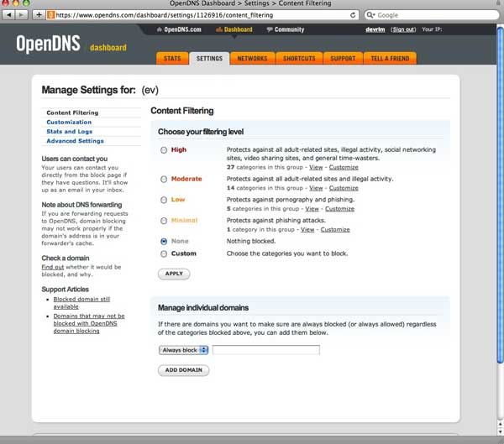Screen dimensions: 504x444
Task: Click the Google search magnifier icon
Action: point(370,15)
